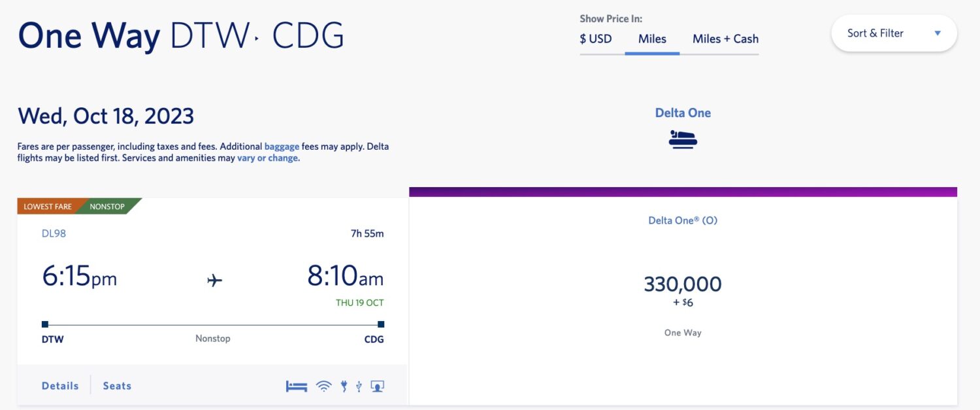Switch to the Details tab
Image resolution: width=980 pixels, height=410 pixels.
tap(59, 386)
